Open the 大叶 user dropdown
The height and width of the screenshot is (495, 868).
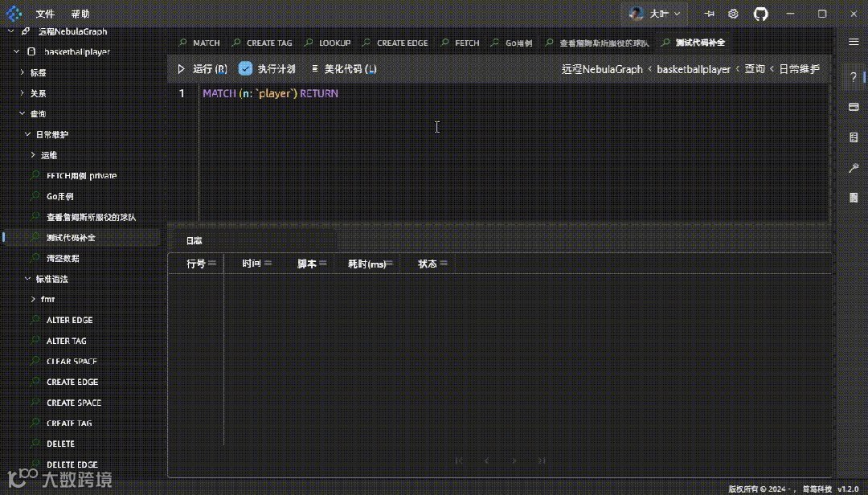(656, 14)
